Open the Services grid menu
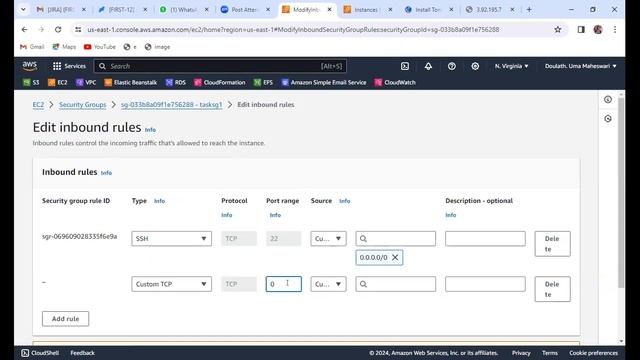Image resolution: width=640 pixels, height=360 pixels. pyautogui.click(x=69, y=66)
